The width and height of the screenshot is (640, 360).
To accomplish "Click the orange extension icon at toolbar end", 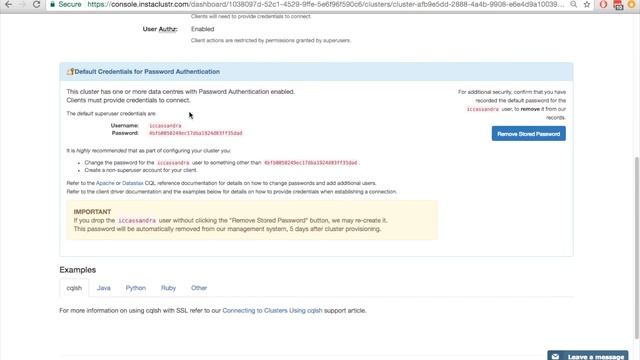I will 631,4.
